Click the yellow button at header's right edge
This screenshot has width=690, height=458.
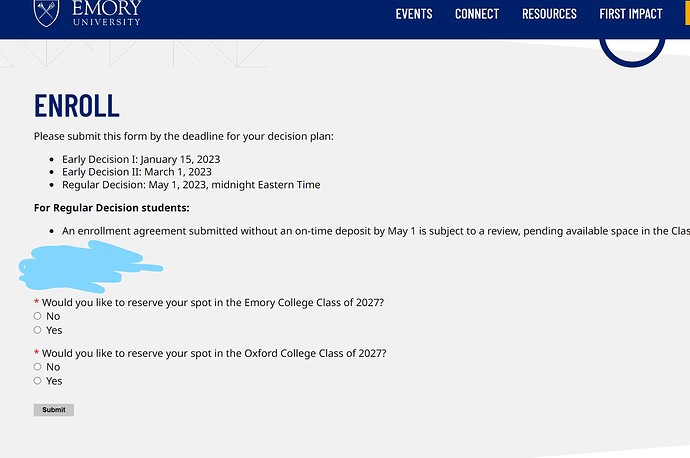click(x=687, y=14)
